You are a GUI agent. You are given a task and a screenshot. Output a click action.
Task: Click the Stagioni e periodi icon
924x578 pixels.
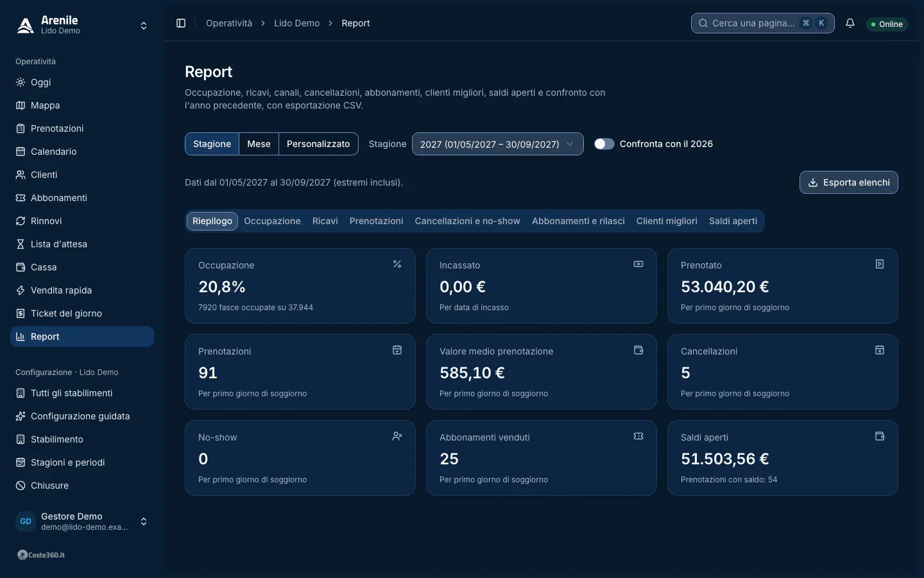[x=21, y=462]
